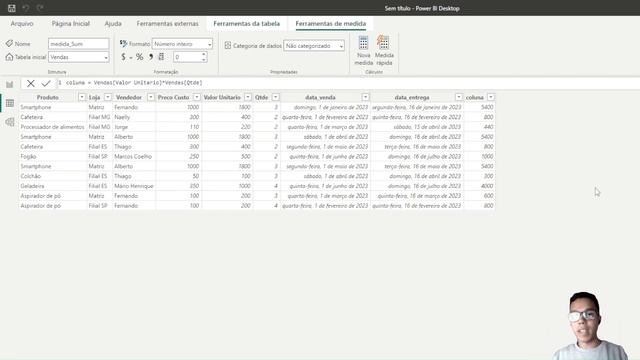Screen dimensions: 640x360
Task: Switch to Data table view icon
Action: 10,103
